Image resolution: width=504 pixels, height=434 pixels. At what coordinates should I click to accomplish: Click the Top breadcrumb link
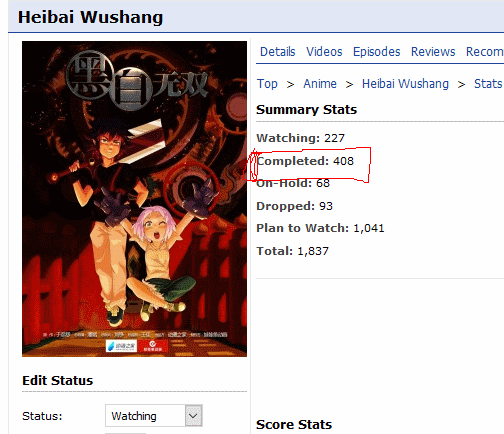pos(267,84)
